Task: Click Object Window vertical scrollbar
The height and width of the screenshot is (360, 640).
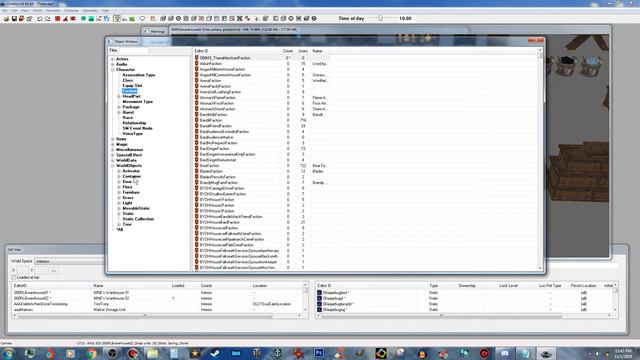Action: click(x=540, y=160)
